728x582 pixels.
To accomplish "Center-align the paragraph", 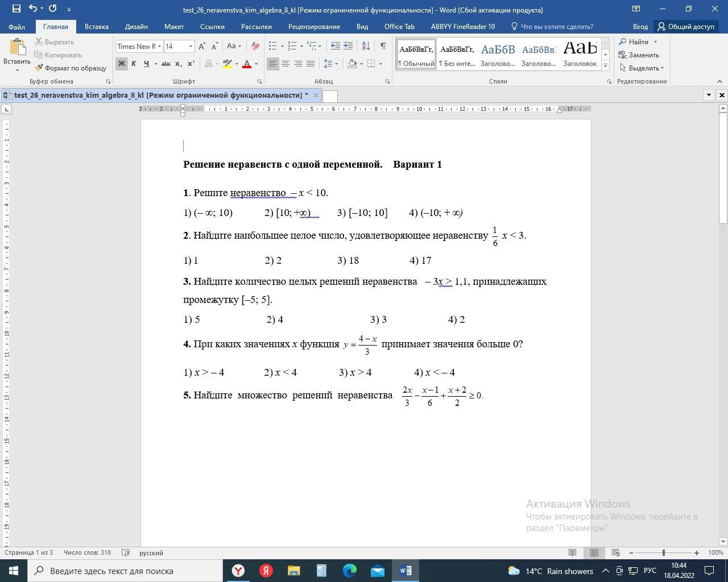I will (286, 64).
